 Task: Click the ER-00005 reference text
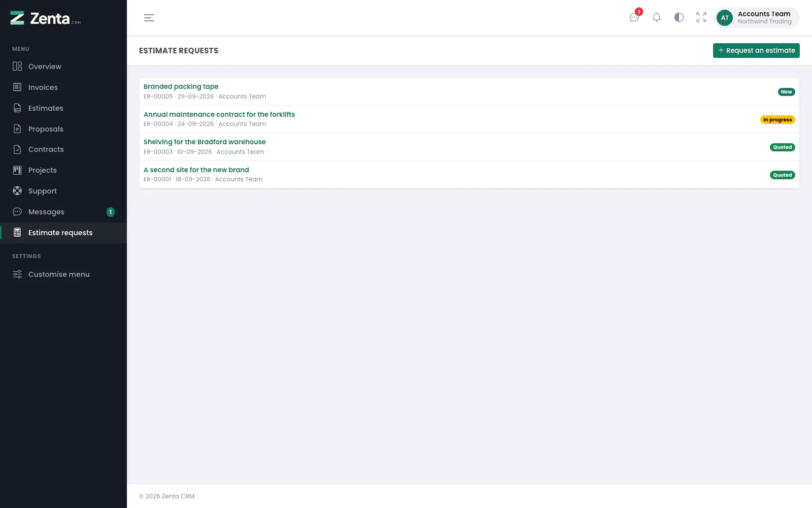158,97
